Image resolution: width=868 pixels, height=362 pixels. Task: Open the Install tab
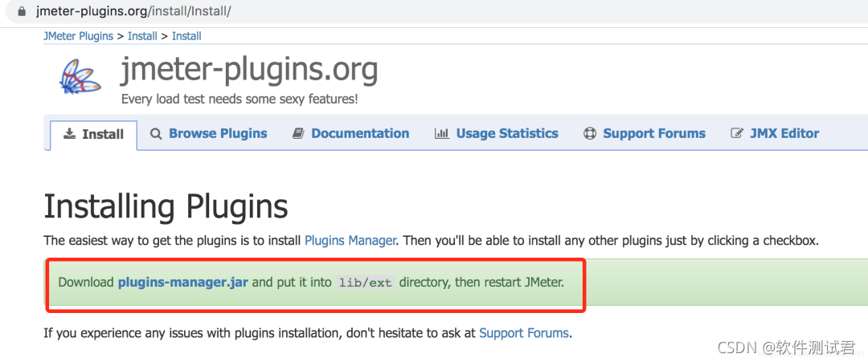[x=93, y=134]
